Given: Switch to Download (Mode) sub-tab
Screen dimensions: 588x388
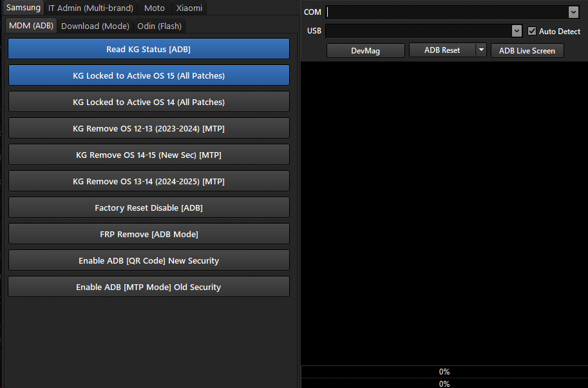Looking at the screenshot, I should tap(95, 26).
